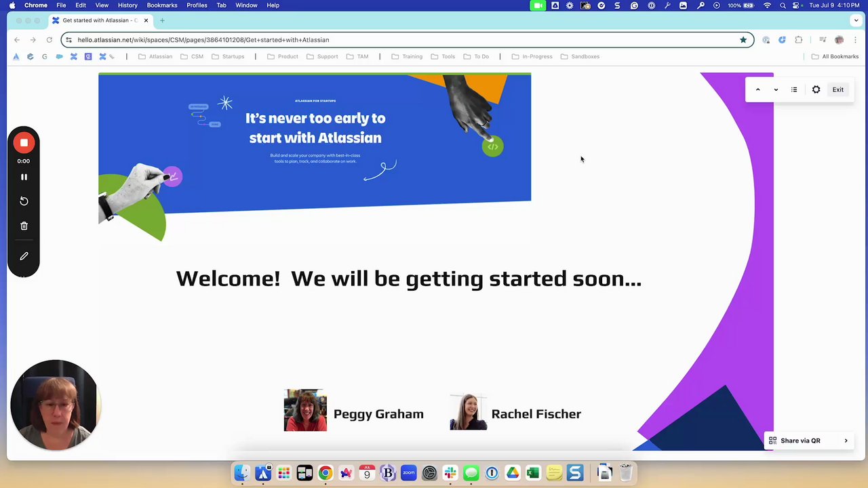Open the Chrome profile avatar
Viewport: 868px width, 488px height.
click(840, 40)
